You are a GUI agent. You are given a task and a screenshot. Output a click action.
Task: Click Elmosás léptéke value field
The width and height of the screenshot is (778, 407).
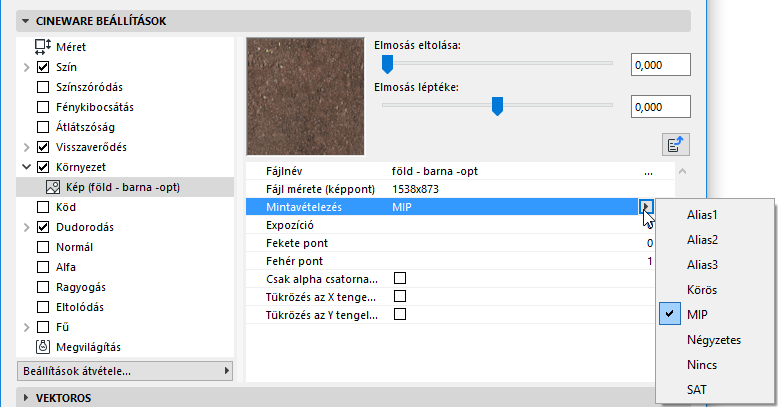point(660,107)
